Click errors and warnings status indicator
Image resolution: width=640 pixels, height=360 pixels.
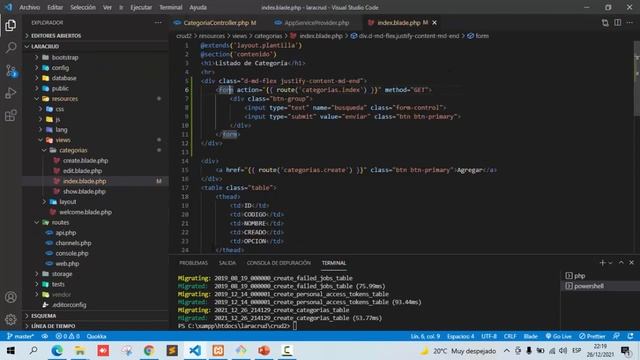tap(68, 336)
